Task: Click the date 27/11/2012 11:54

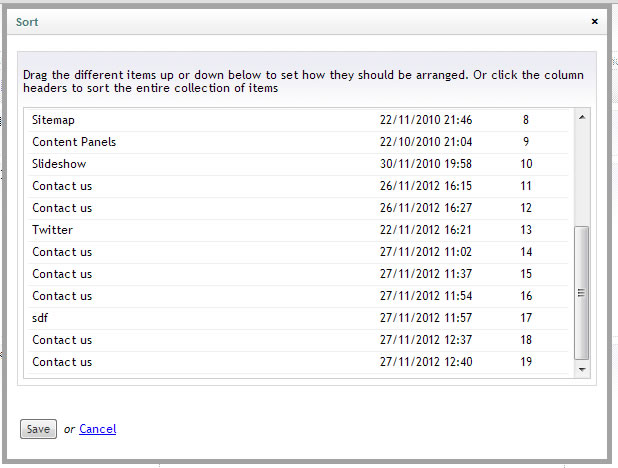Action: (x=426, y=296)
